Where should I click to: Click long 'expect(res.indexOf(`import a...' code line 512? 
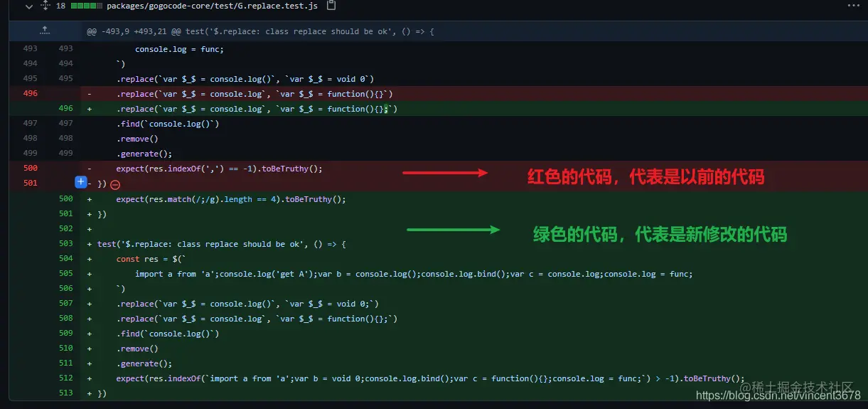coord(431,378)
